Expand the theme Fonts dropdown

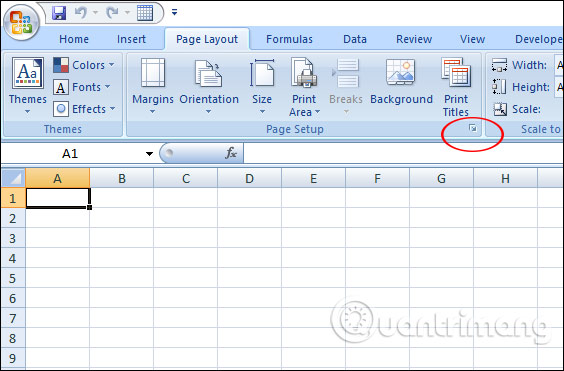[x=82, y=87]
